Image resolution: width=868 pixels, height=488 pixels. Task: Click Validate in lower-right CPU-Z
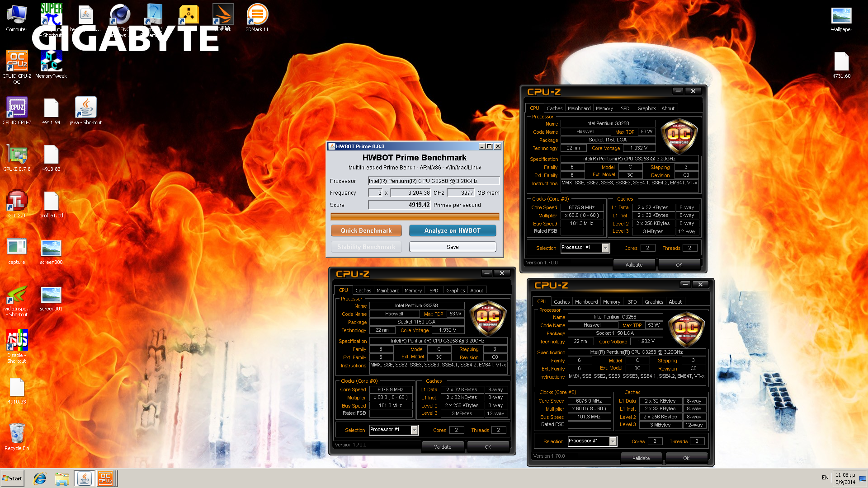tap(641, 458)
